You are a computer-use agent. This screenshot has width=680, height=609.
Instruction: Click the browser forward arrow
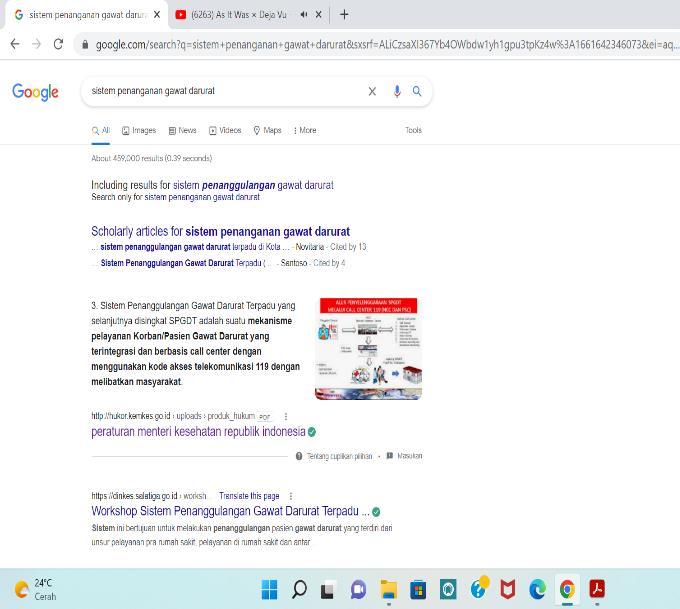click(x=36, y=44)
